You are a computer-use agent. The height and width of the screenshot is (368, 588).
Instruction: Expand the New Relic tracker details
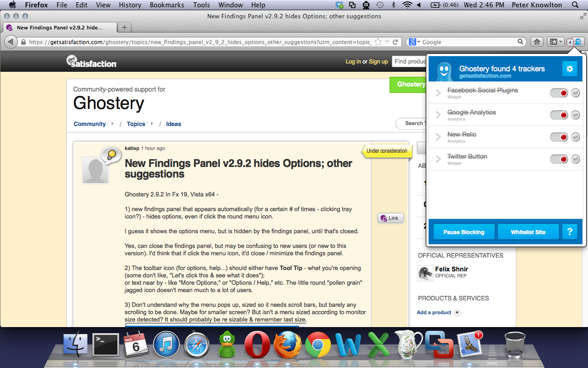point(438,137)
